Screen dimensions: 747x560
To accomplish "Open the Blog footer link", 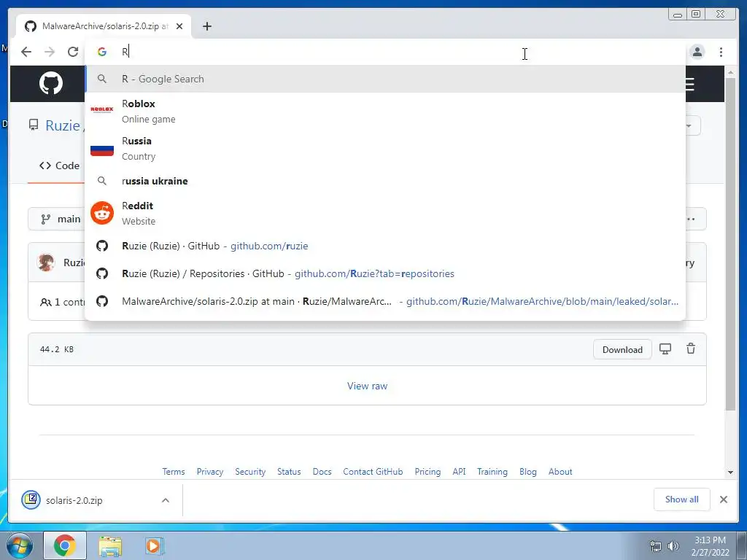I will (528, 472).
